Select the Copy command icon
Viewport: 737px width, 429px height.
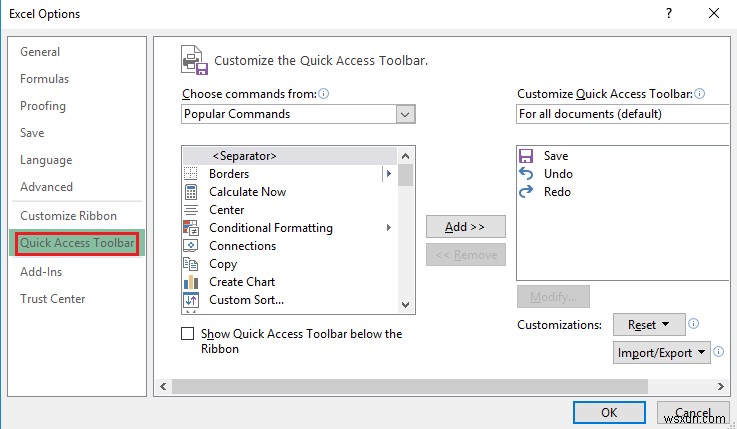(191, 264)
